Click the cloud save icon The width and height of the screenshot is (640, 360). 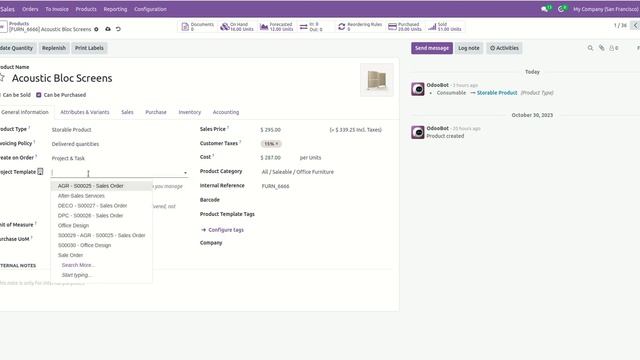[108, 29]
